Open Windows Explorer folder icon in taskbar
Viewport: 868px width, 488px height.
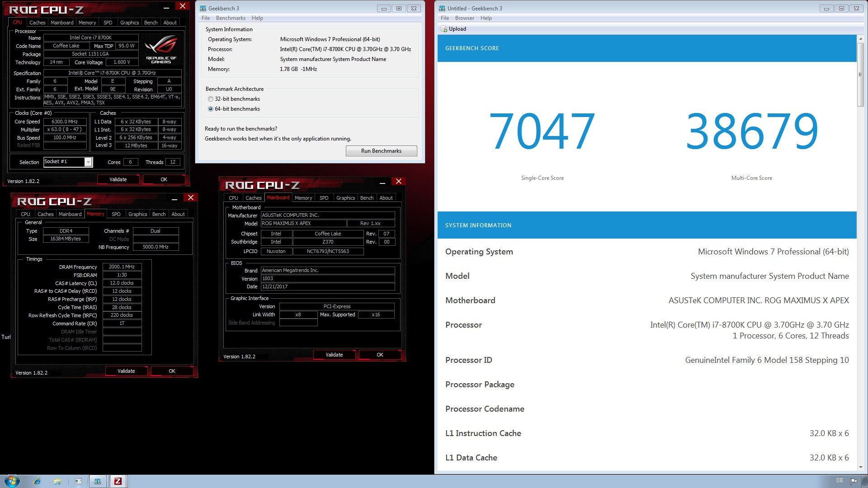pos(57,481)
